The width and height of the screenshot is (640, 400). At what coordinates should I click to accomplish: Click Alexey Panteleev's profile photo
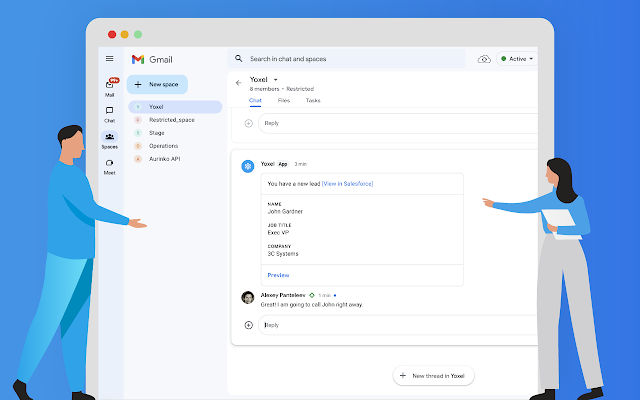[248, 298]
